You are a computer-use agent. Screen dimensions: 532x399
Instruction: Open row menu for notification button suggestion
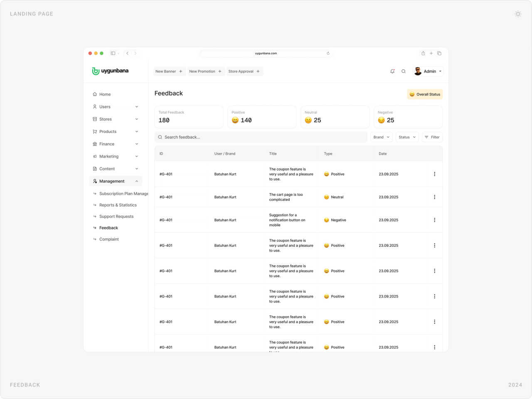(435, 220)
